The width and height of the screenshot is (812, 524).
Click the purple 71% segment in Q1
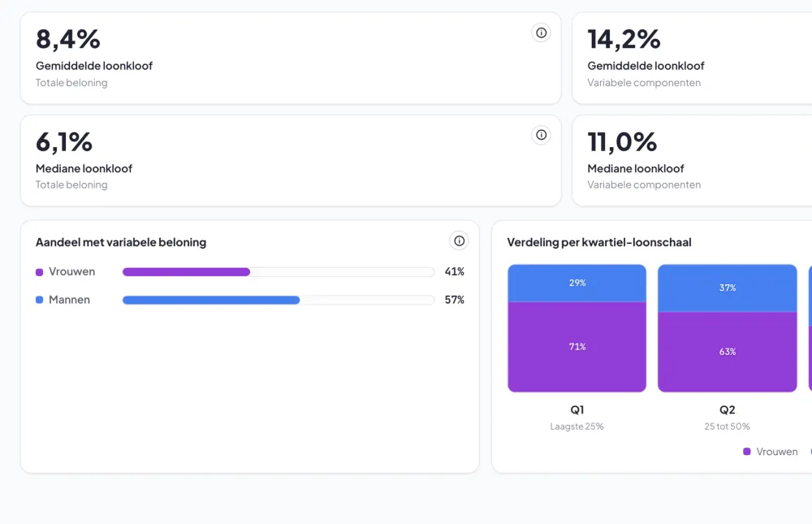tap(577, 347)
